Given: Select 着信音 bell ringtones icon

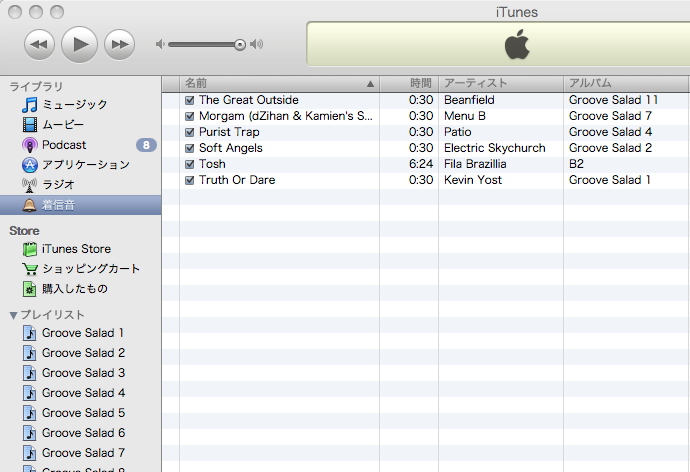Looking at the screenshot, I should (x=29, y=205).
